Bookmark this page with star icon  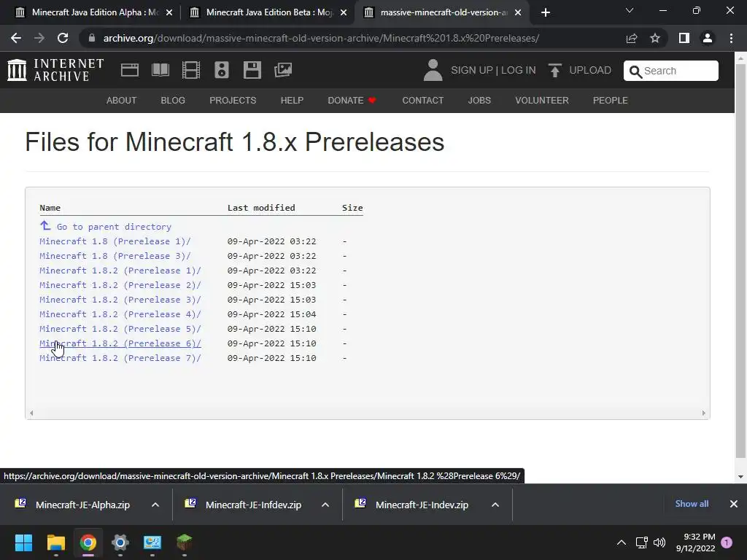pyautogui.click(x=655, y=38)
